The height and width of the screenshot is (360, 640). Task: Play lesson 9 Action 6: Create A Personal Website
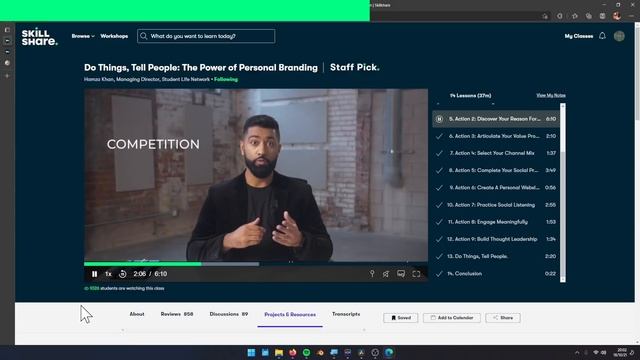coord(496,187)
